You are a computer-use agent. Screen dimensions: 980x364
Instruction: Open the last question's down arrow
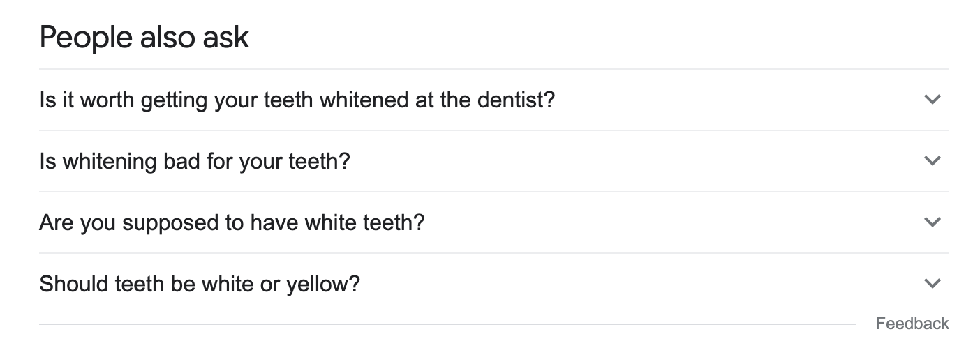coord(932,284)
